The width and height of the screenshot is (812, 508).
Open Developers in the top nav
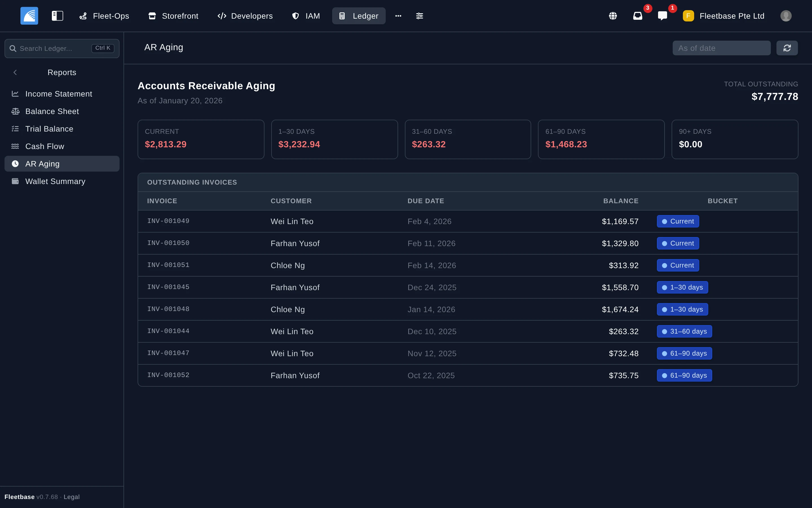tap(245, 16)
